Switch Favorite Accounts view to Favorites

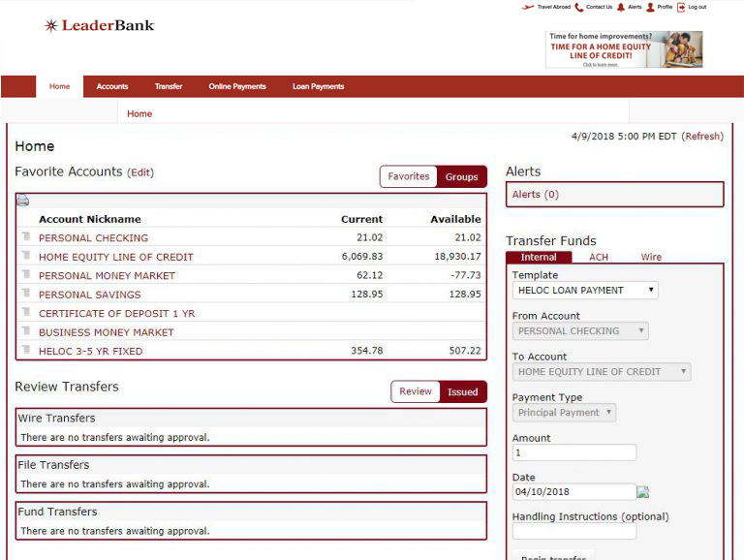tap(408, 176)
